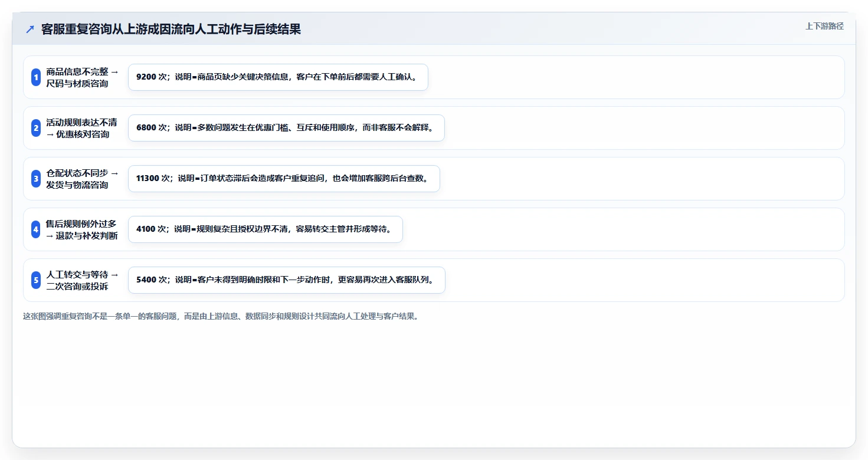
Task: Click the panel title 客服重复咨询从上游成因流向人工动作与后续结果
Action: click(x=171, y=29)
